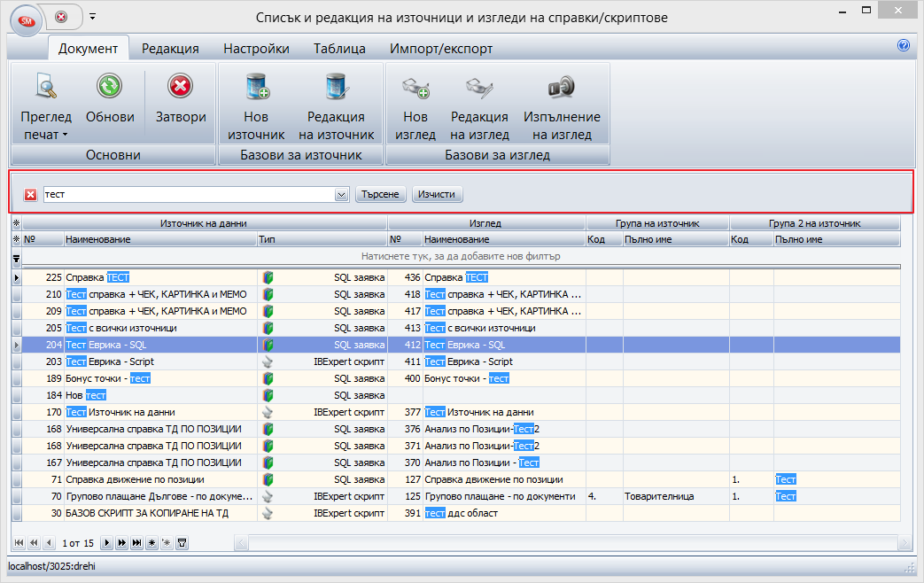Screen dimensions: 924x583
Task: Click the Тип column header
Action: coord(322,239)
